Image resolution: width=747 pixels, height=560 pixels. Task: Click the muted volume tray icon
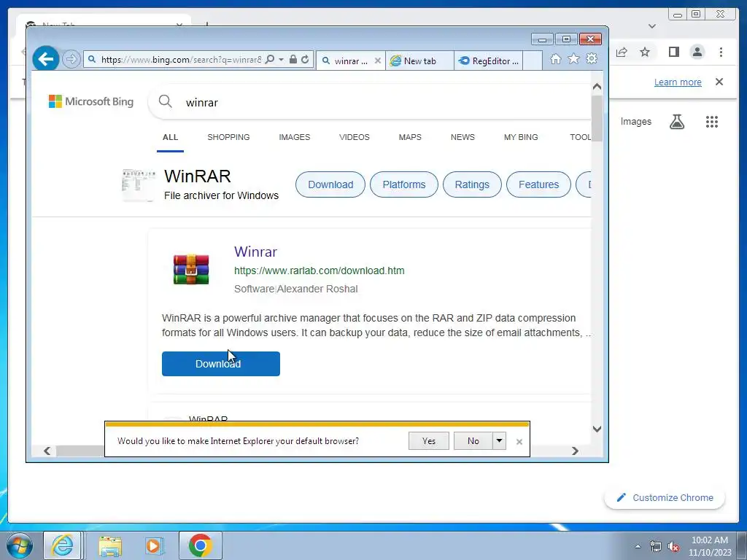pyautogui.click(x=673, y=547)
